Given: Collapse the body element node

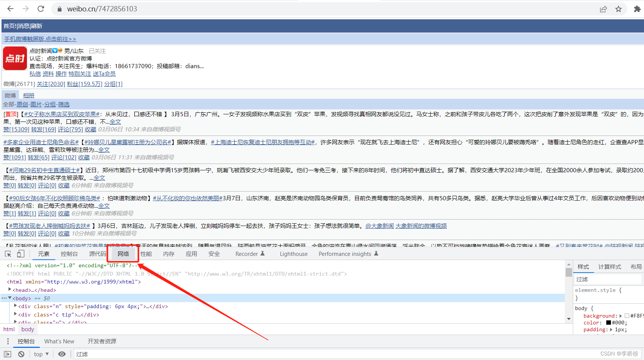Looking at the screenshot, I should pos(10,298).
